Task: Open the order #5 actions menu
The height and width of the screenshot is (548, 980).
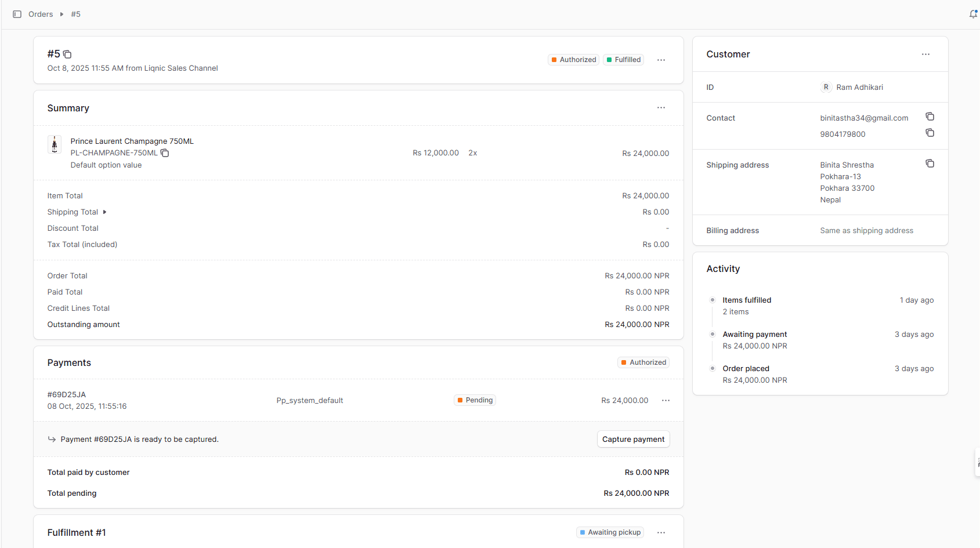Action: point(661,59)
